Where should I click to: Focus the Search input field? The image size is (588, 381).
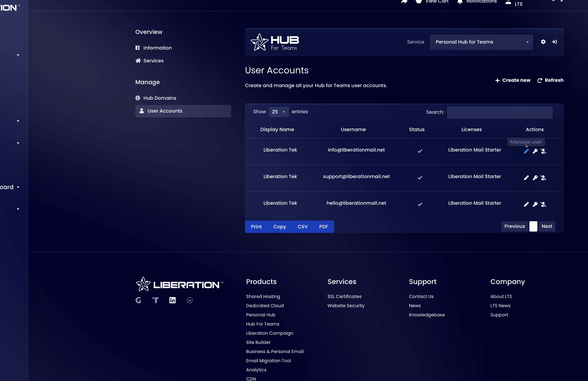pos(500,113)
